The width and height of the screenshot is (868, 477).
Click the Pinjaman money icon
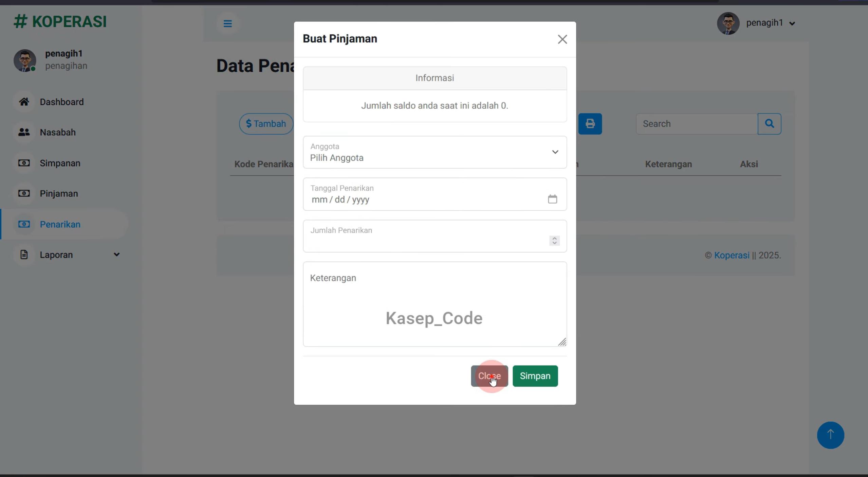coord(24,193)
